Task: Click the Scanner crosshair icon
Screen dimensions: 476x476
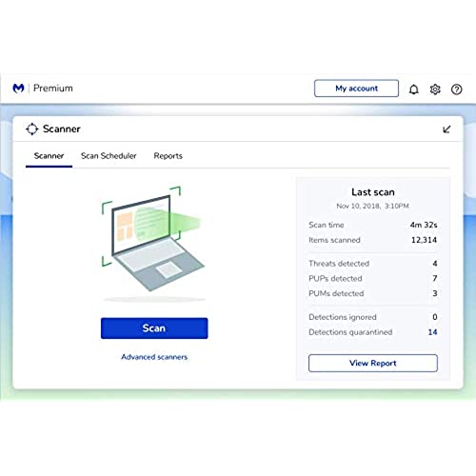Action: pos(31,129)
